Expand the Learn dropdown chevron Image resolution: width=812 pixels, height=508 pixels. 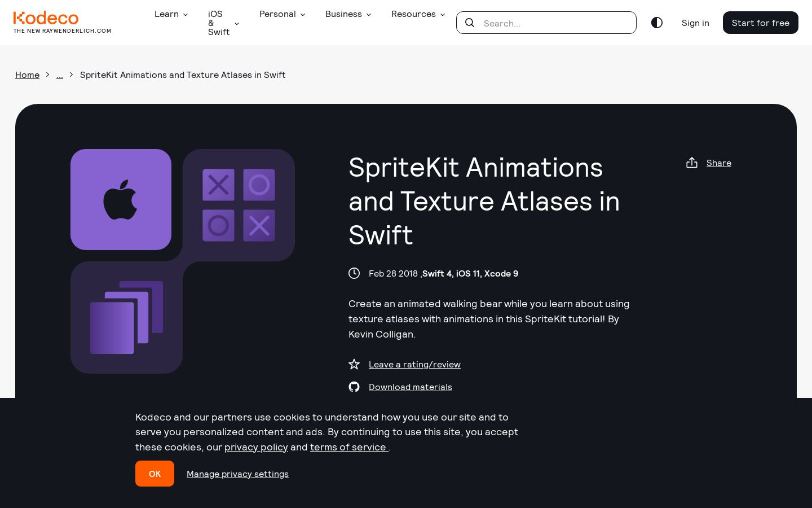tap(185, 15)
